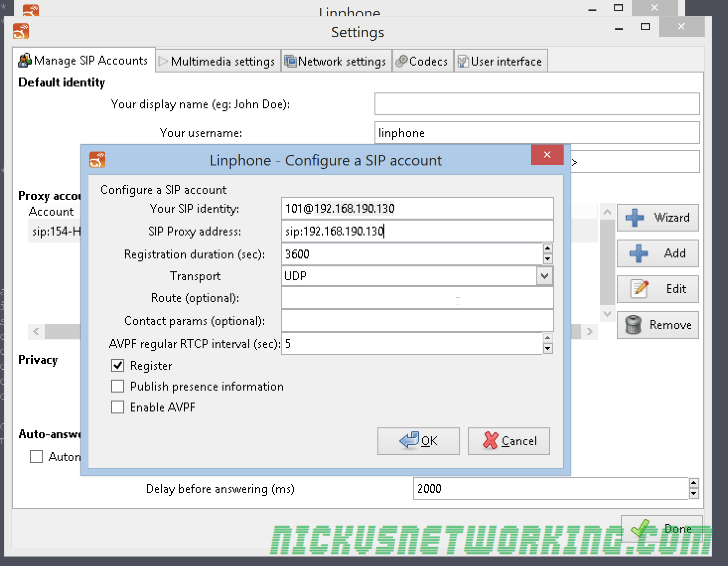The height and width of the screenshot is (566, 728).
Task: Click the Your username field containing linphone
Action: [537, 133]
